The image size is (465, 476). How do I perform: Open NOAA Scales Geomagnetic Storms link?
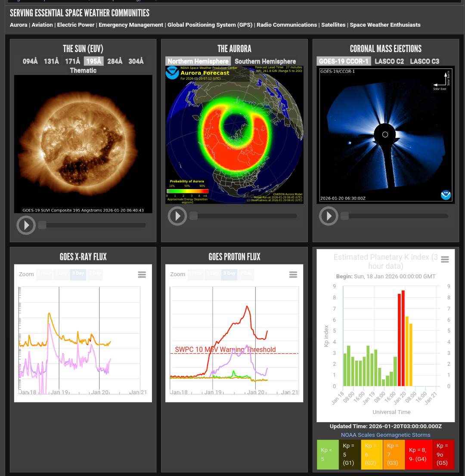(385, 435)
